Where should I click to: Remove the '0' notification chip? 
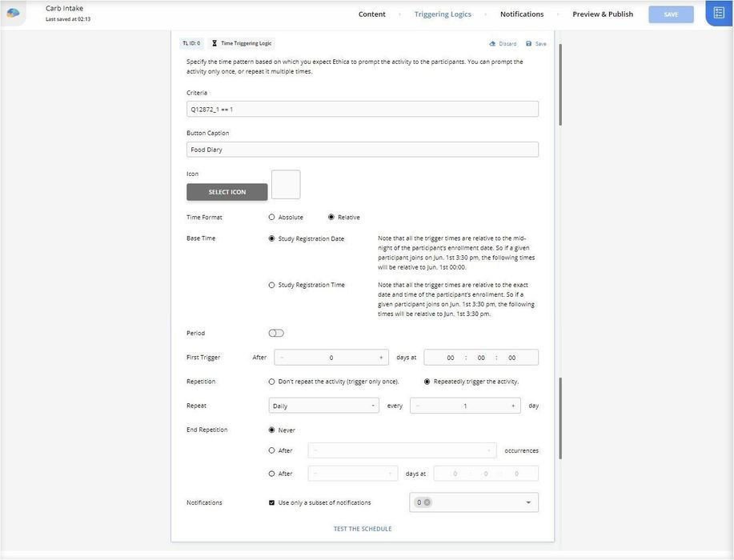[427, 502]
